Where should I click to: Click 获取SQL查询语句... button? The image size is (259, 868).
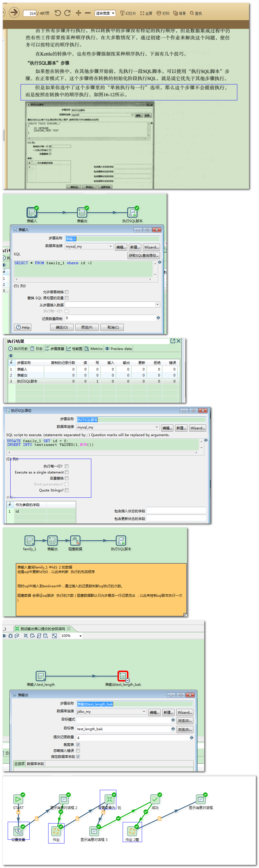[143, 255]
